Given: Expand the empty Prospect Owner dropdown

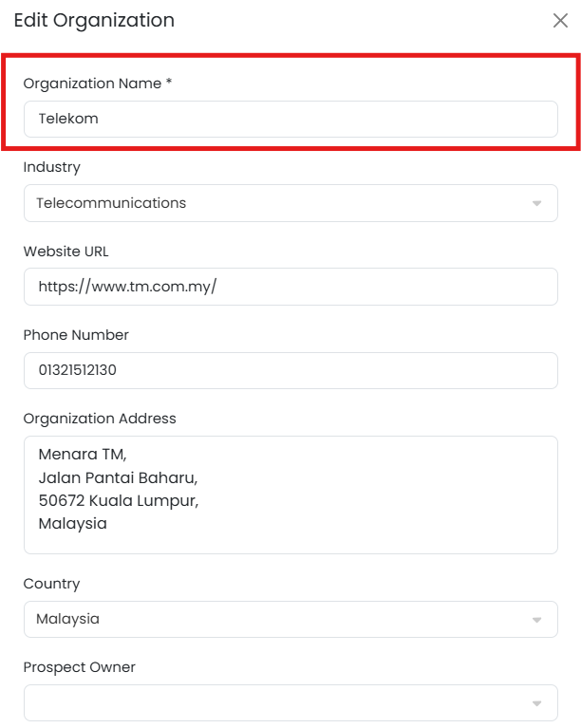Looking at the screenshot, I should (280, 702).
